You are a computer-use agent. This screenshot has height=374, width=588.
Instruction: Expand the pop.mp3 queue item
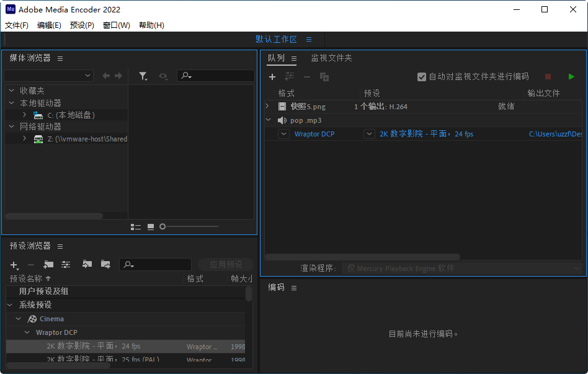[268, 119]
